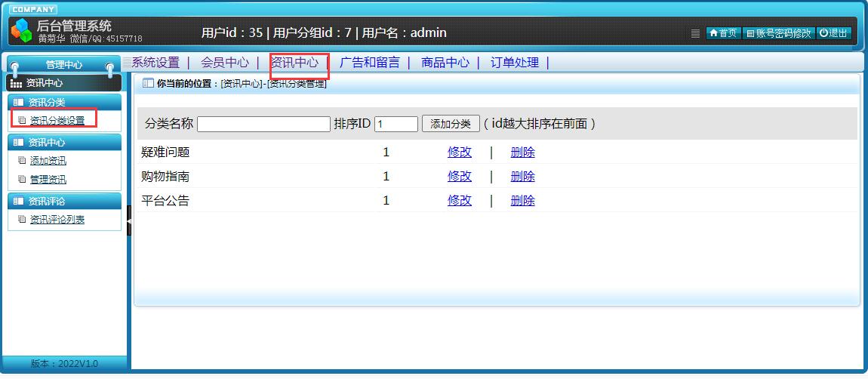Click the icon beside 资讯分类设置

click(22, 120)
